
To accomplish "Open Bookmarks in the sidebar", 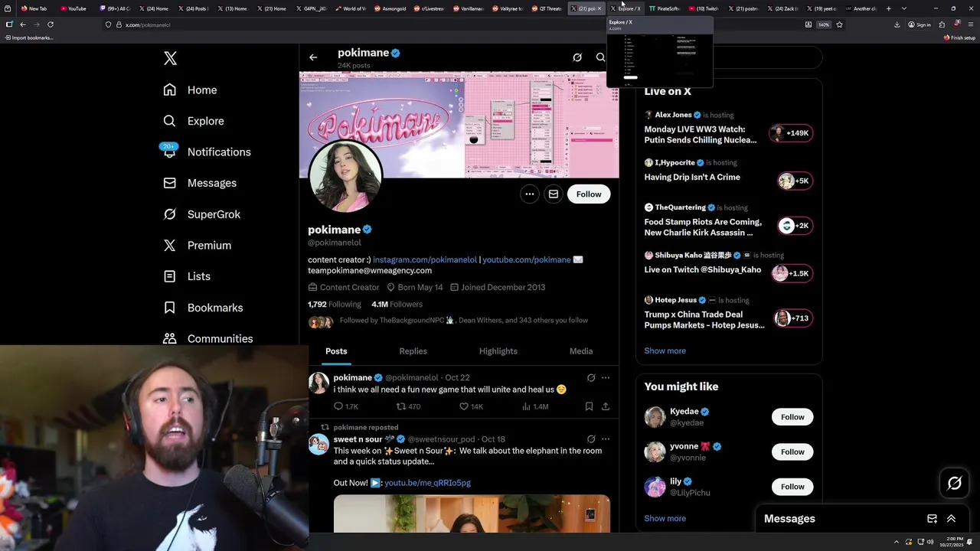I will 203,308.
